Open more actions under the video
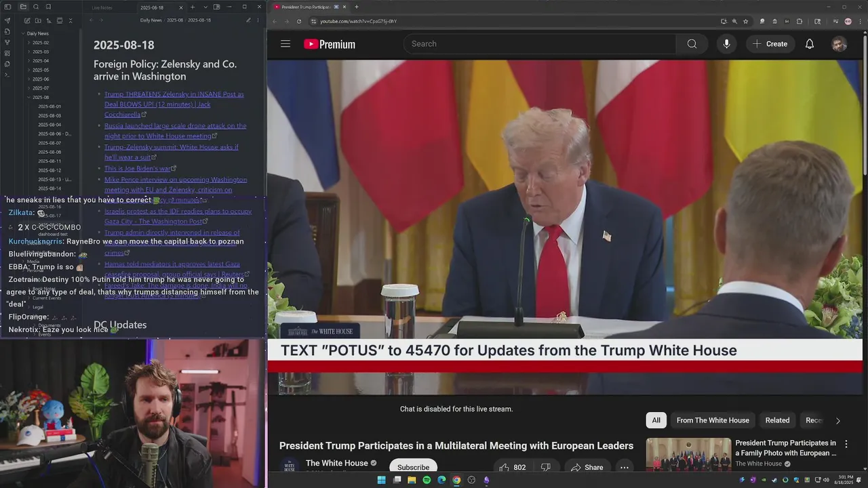This screenshot has height=488, width=868. pos(625,467)
